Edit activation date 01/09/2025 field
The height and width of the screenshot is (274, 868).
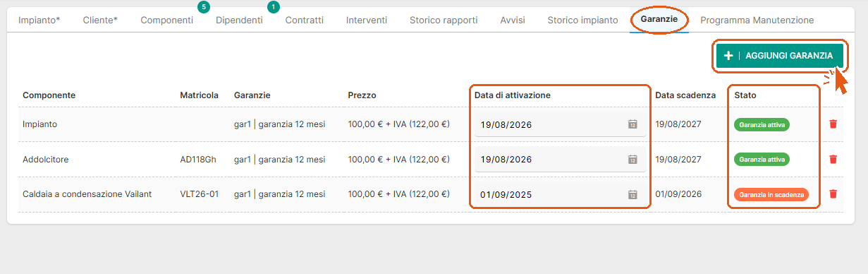561,194
